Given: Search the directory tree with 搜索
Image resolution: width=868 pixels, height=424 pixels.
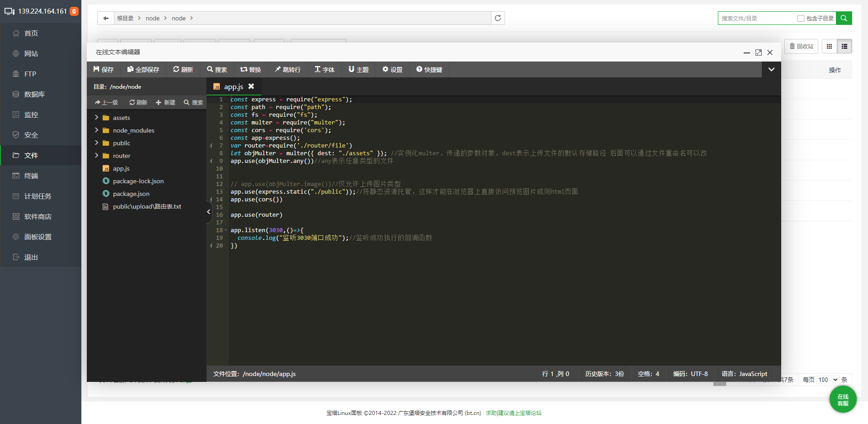Looking at the screenshot, I should point(193,102).
